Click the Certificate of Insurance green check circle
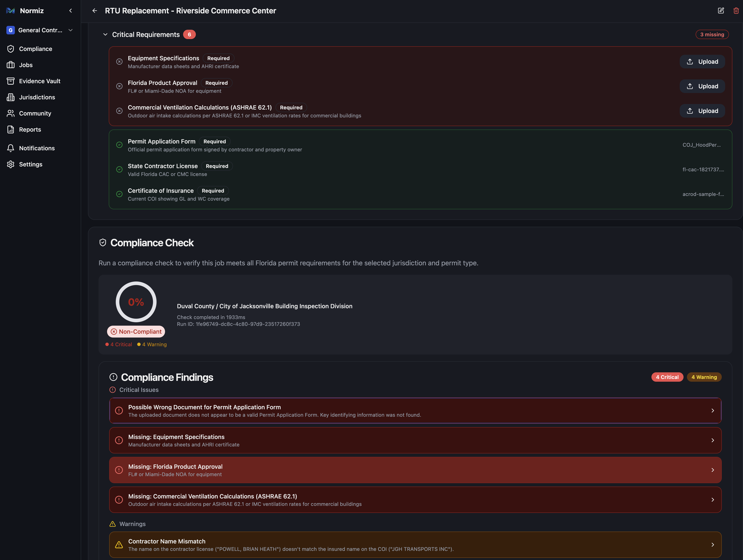743x560 pixels. click(119, 194)
